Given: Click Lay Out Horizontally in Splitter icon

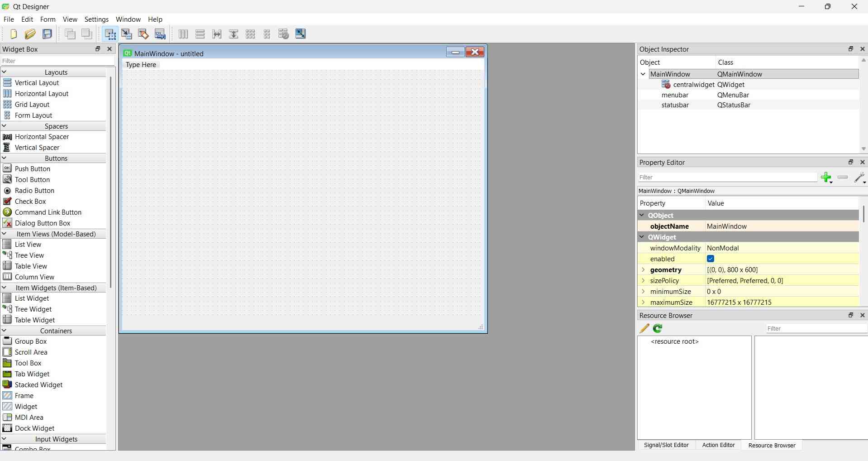Looking at the screenshot, I should (217, 34).
